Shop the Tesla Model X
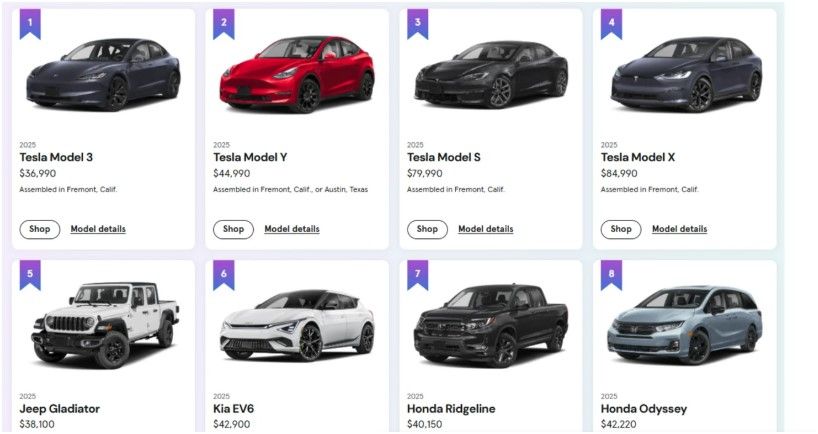The image size is (818, 434). pyautogui.click(x=621, y=229)
